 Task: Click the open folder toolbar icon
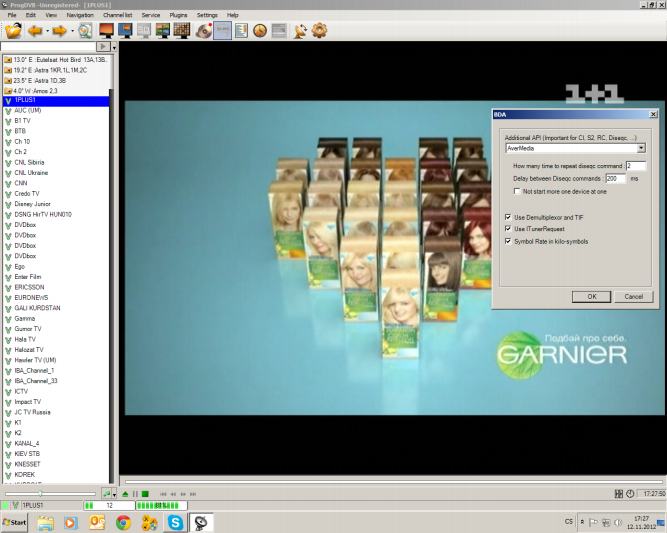coord(12,30)
